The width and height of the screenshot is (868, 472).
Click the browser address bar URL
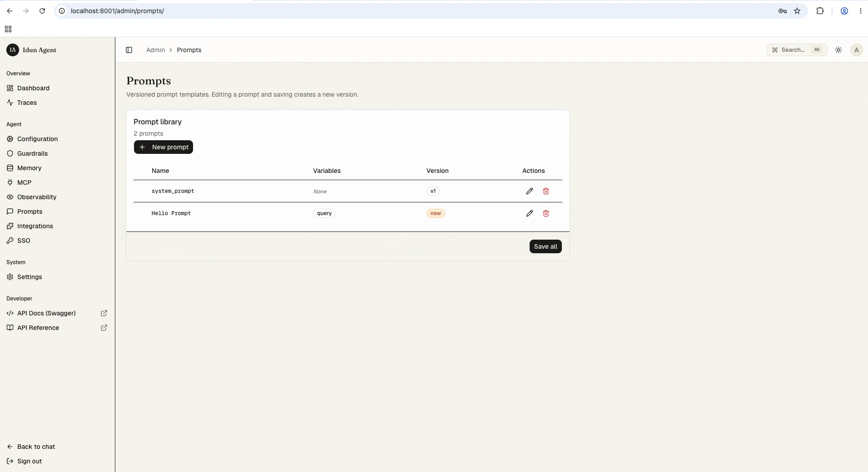[x=117, y=11]
